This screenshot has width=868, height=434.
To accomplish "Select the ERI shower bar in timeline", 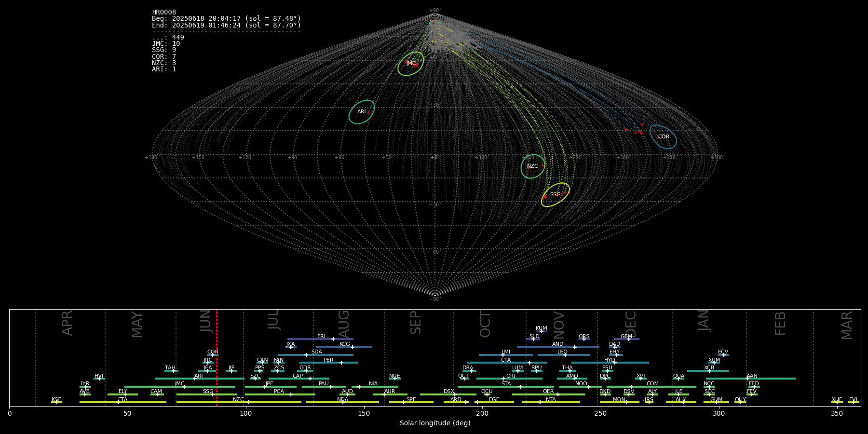I will tap(320, 339).
